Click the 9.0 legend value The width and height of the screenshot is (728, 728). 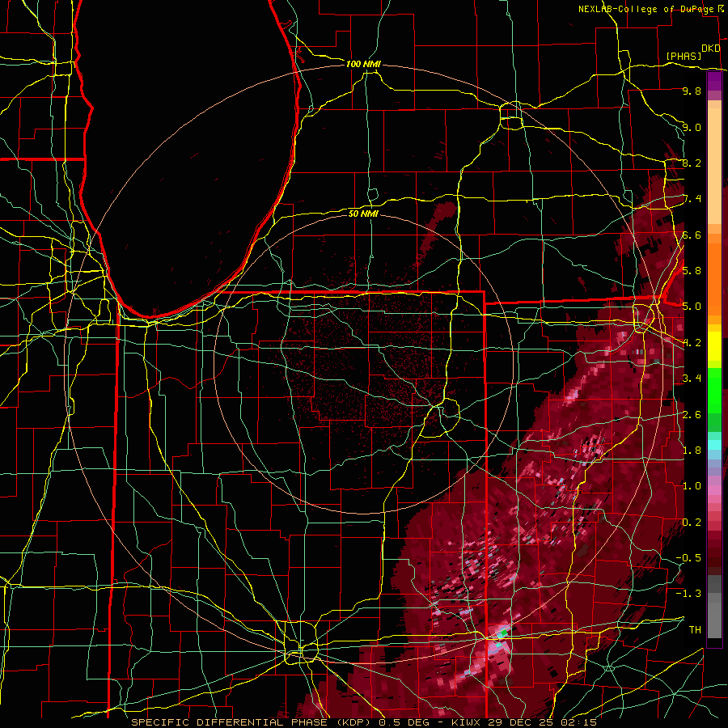pos(692,127)
